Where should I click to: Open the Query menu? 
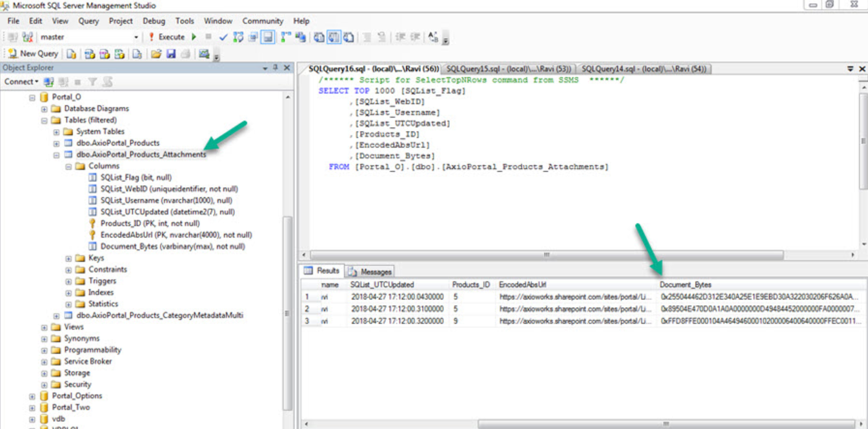pyautogui.click(x=88, y=21)
